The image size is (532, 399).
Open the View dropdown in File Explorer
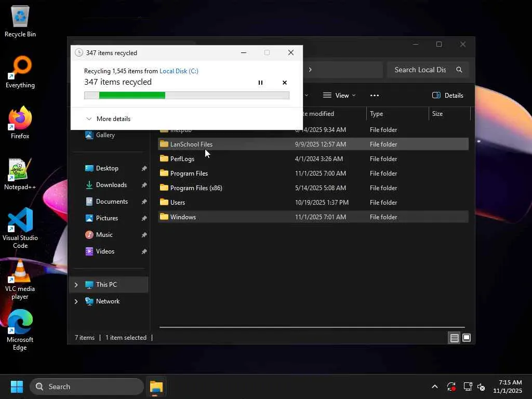[x=339, y=96]
